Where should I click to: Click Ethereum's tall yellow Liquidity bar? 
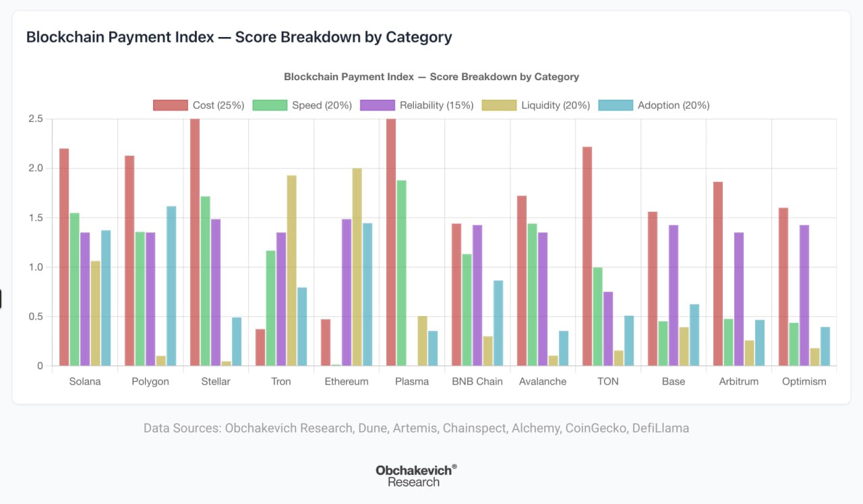(357, 267)
